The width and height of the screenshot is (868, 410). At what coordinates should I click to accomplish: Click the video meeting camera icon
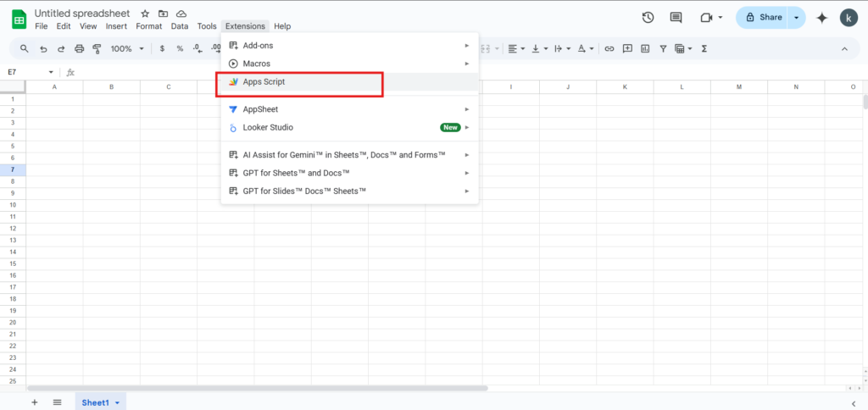point(706,18)
